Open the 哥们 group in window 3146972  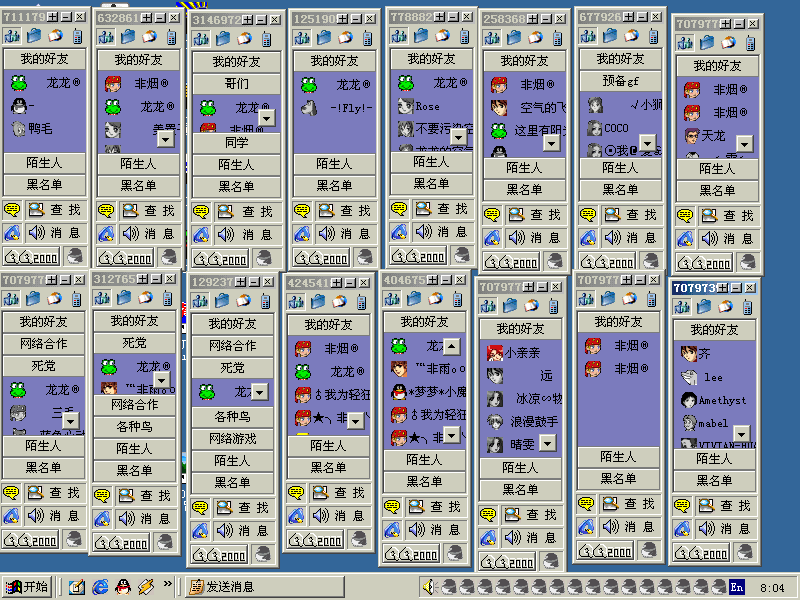[237, 84]
